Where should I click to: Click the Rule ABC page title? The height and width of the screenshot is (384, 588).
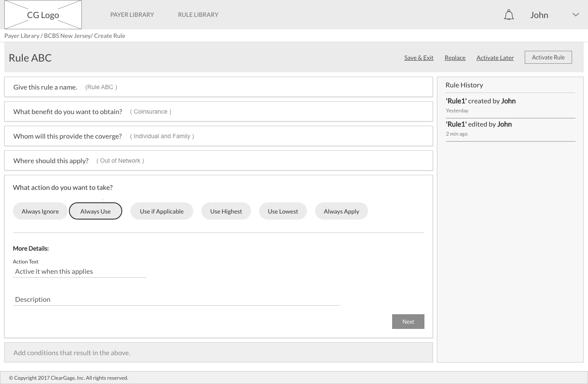pos(30,58)
